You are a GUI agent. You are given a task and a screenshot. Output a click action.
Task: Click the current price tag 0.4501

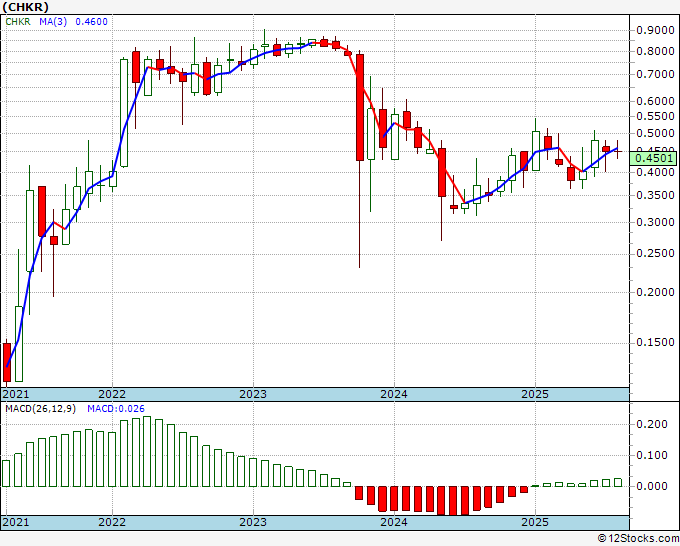[x=653, y=158]
